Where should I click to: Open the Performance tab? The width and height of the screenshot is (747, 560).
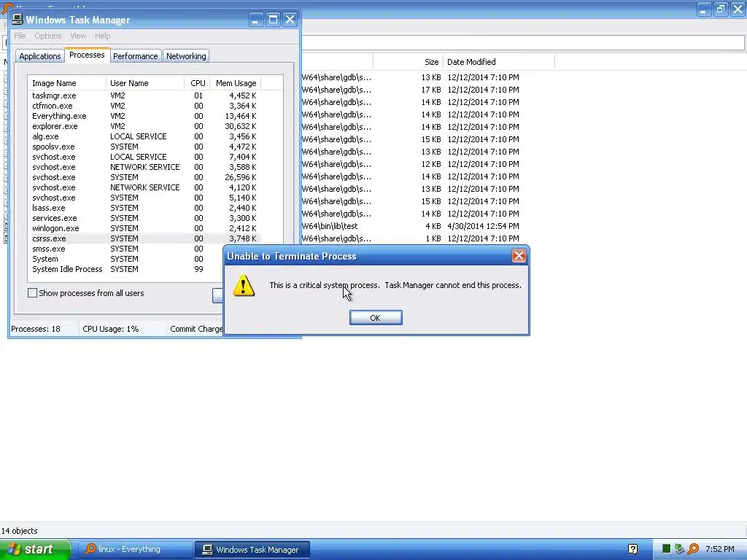(135, 56)
